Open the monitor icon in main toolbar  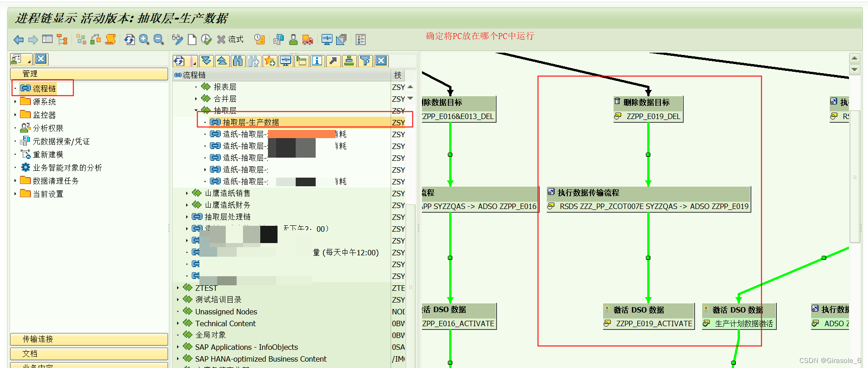pos(327,40)
